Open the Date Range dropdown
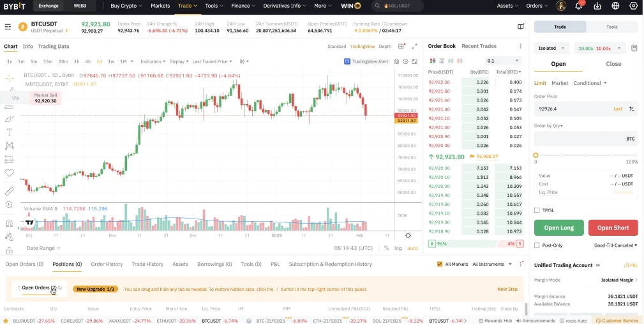Viewport: 644px width, 324px height. coord(43,249)
